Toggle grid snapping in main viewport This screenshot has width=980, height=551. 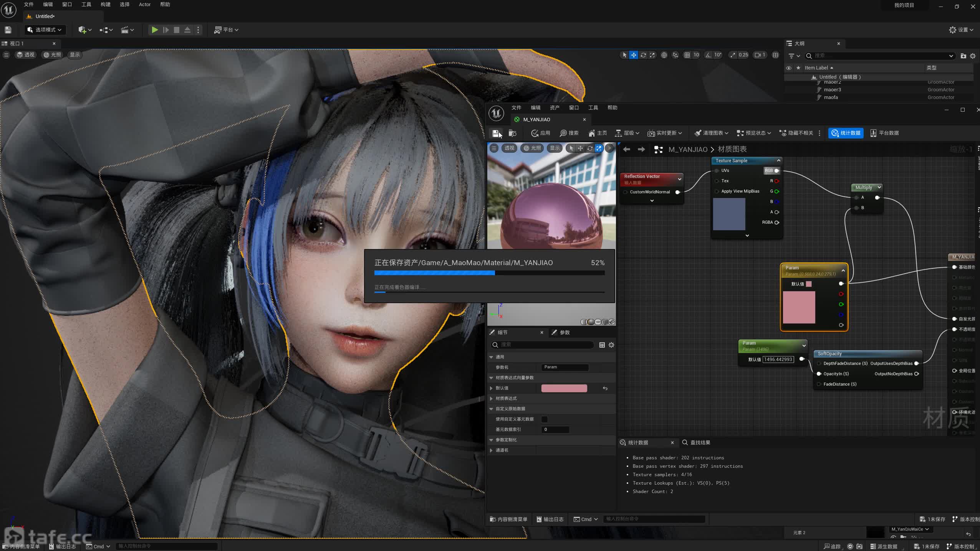click(x=687, y=55)
